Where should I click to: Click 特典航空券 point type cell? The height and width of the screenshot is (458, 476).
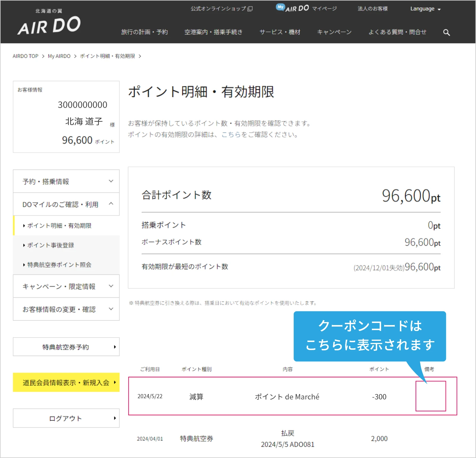tap(197, 439)
